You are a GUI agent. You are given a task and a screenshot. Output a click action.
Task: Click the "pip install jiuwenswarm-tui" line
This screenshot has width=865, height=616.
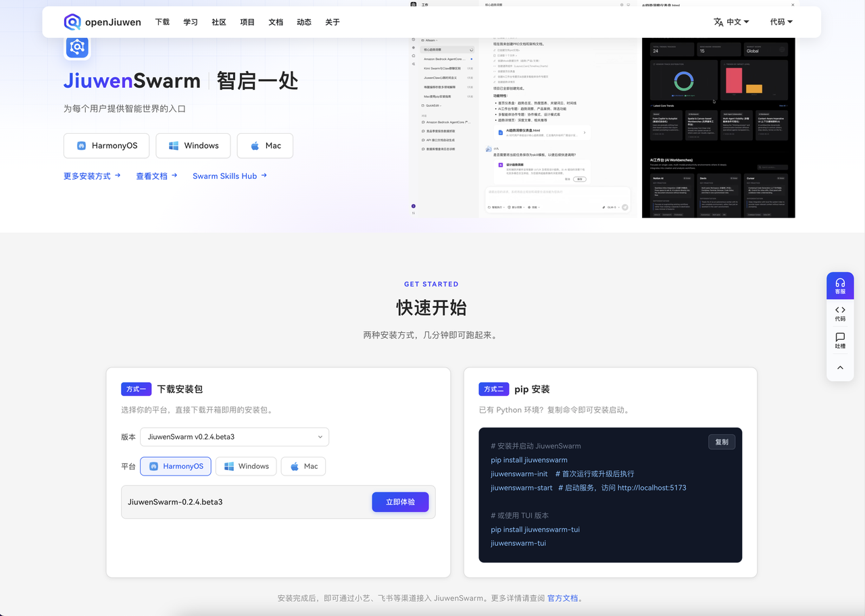535,530
